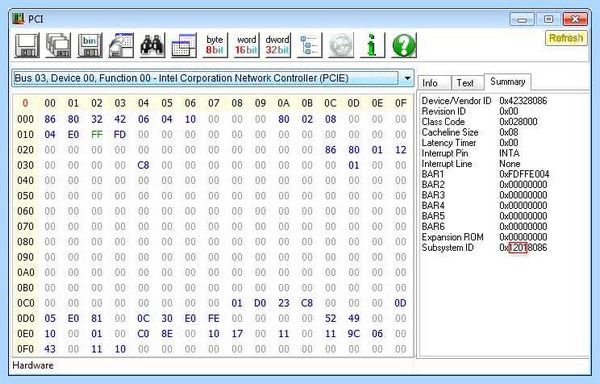600x384 pixels.
Task: Click the Expansion ROM label
Action: (x=453, y=237)
